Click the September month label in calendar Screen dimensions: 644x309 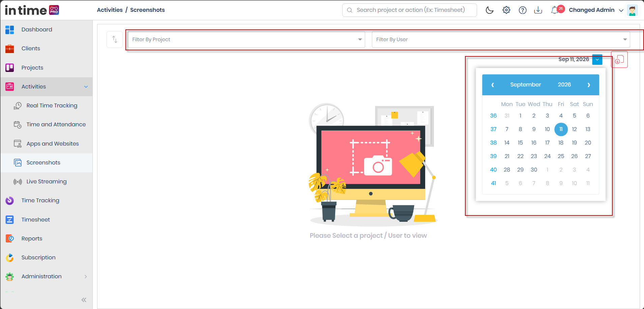click(x=525, y=84)
